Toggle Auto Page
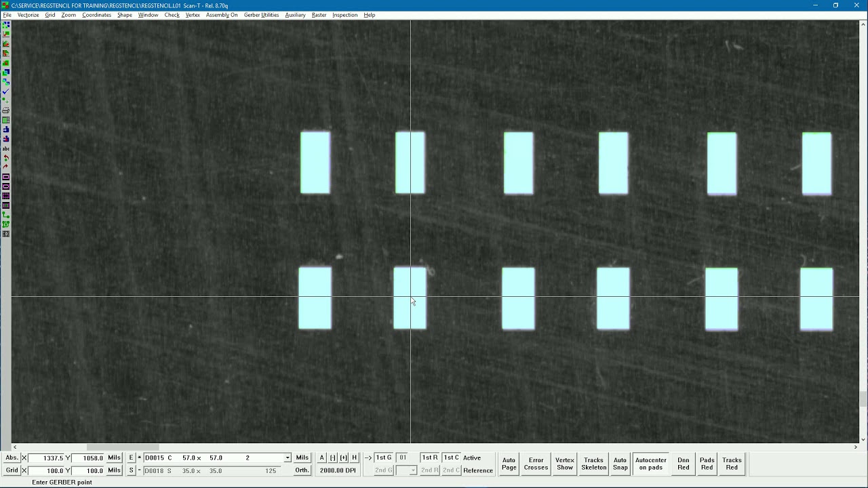Viewport: 868px width, 488px height. (509, 464)
